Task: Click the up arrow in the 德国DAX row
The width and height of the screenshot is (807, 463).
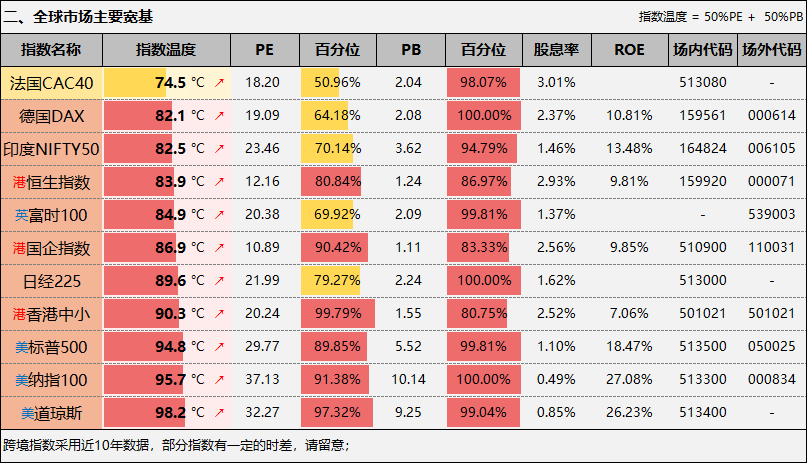Action: pyautogui.click(x=219, y=116)
